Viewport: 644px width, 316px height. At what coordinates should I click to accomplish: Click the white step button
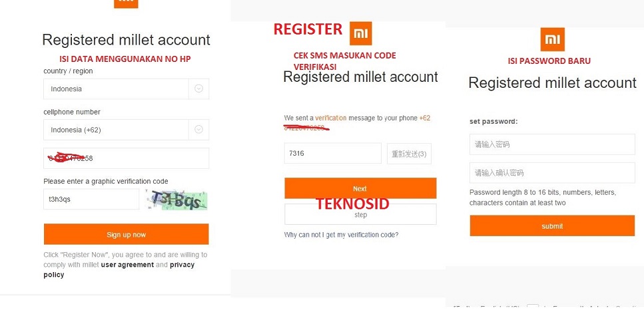point(360,214)
